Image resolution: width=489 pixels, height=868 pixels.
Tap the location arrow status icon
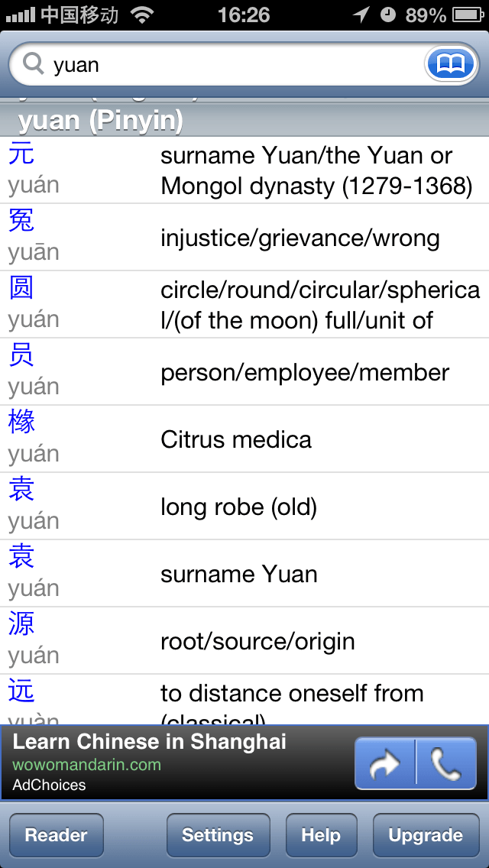(x=361, y=15)
